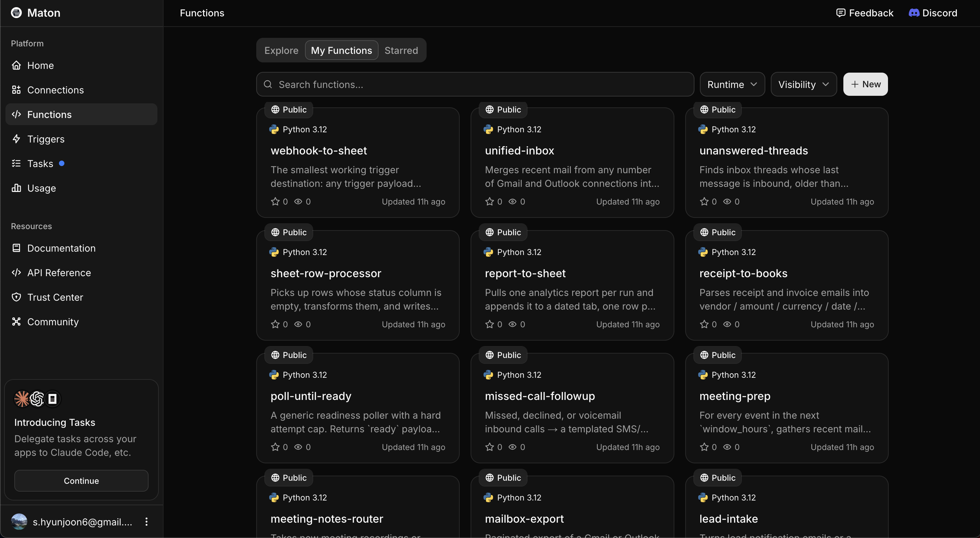Open the Community link
Viewport: 980px width, 538px height.
coord(81,322)
